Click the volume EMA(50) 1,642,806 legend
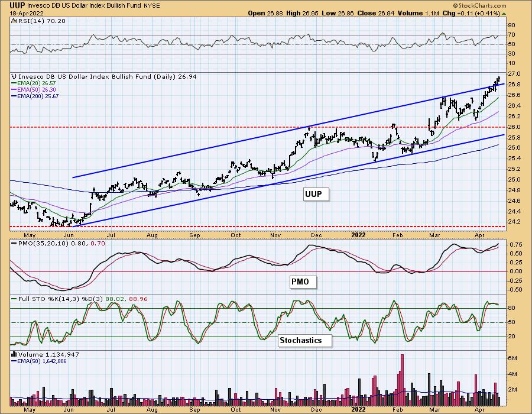The image size is (532, 414). tap(38, 361)
